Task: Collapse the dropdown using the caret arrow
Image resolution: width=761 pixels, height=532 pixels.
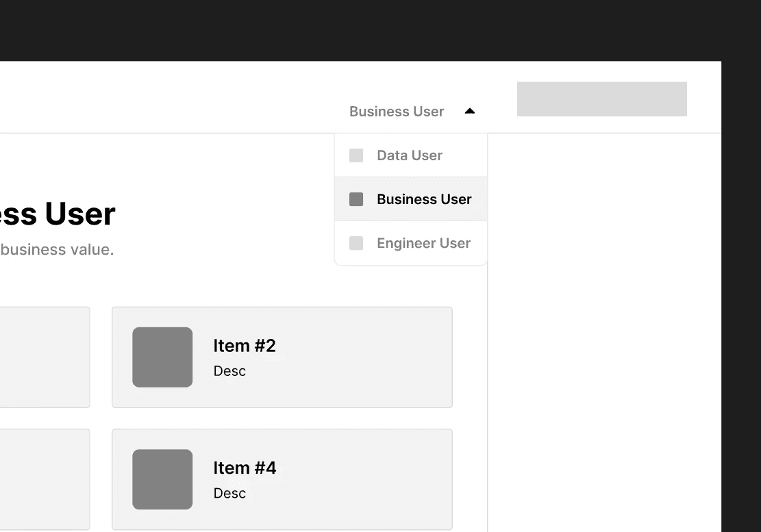Action: (x=470, y=111)
